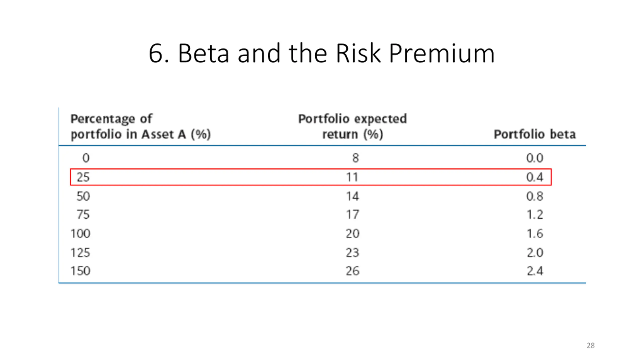The image size is (644, 362).
Task: Click the slide title Beta and the Risk Premium
Action: point(322,53)
